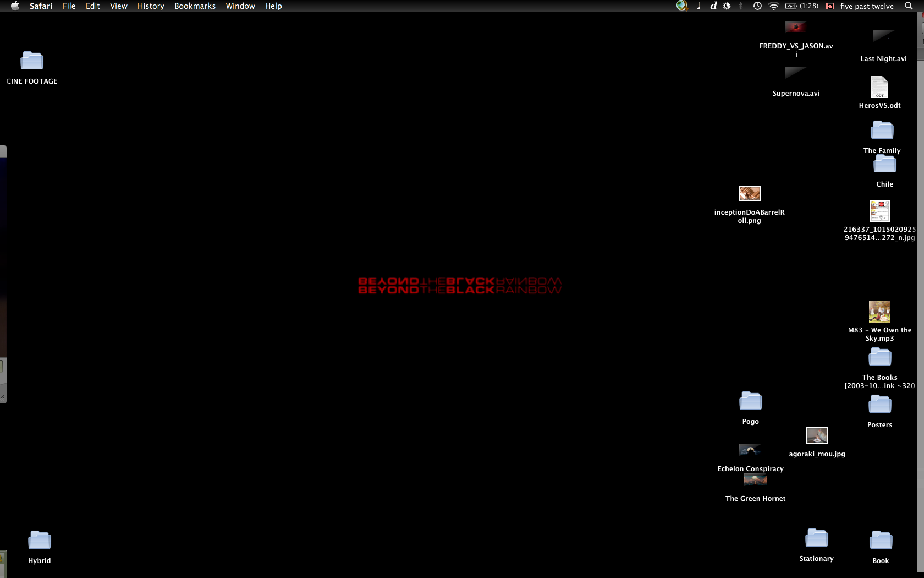Click the 'The Green Hornet' name label
The width and height of the screenshot is (924, 578).
pyautogui.click(x=755, y=499)
